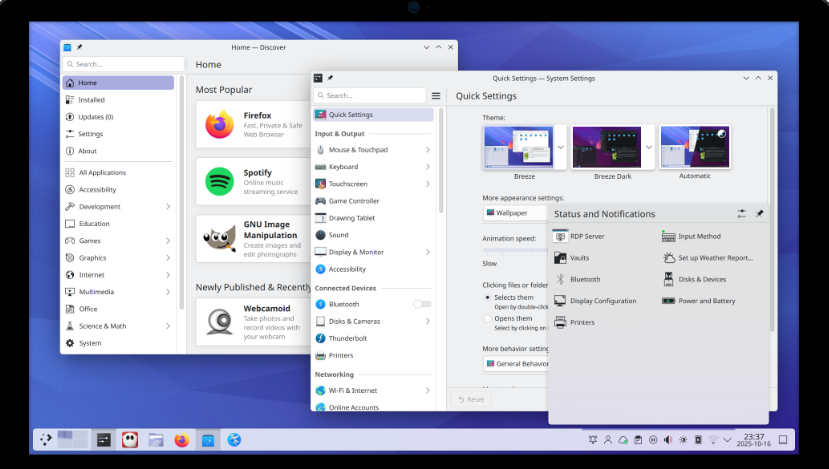829x469 pixels.
Task: Choose the 'Opens them' radio option
Action: point(488,319)
